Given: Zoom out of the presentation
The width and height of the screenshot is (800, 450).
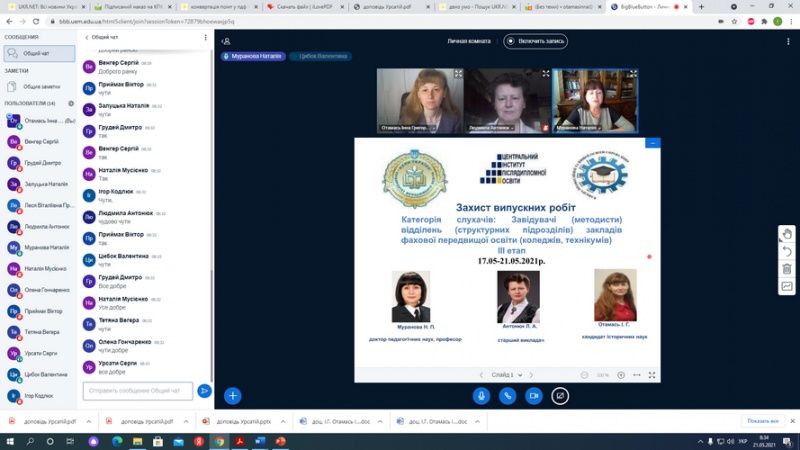Looking at the screenshot, I should 584,375.
